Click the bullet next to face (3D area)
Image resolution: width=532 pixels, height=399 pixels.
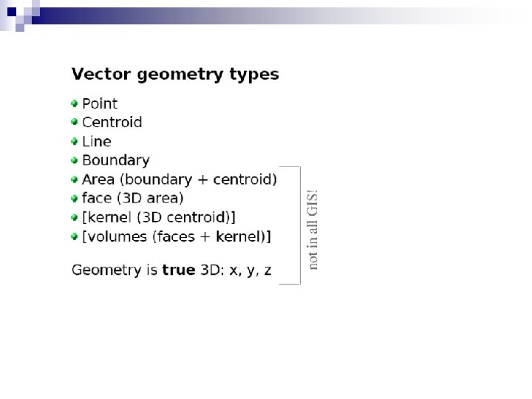point(75,198)
